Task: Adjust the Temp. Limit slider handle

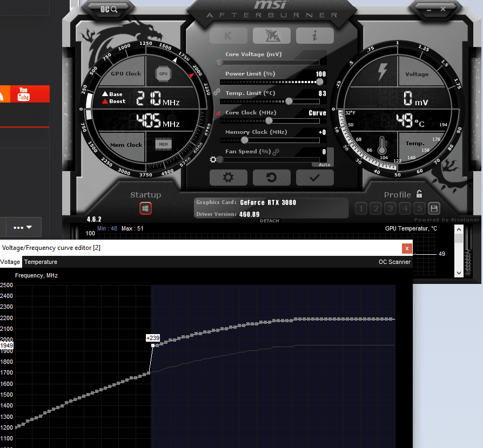Action: click(x=289, y=101)
